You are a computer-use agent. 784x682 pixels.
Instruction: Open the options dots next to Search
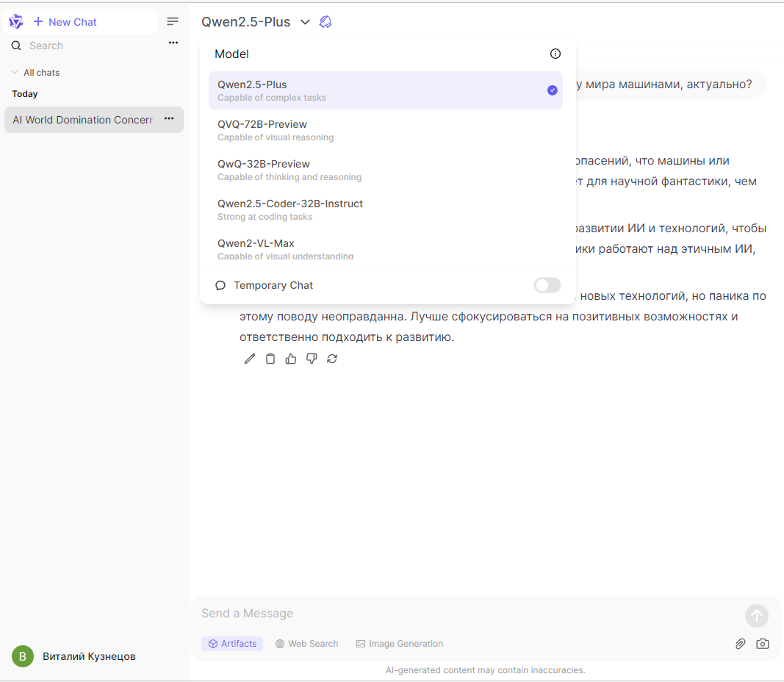[173, 43]
